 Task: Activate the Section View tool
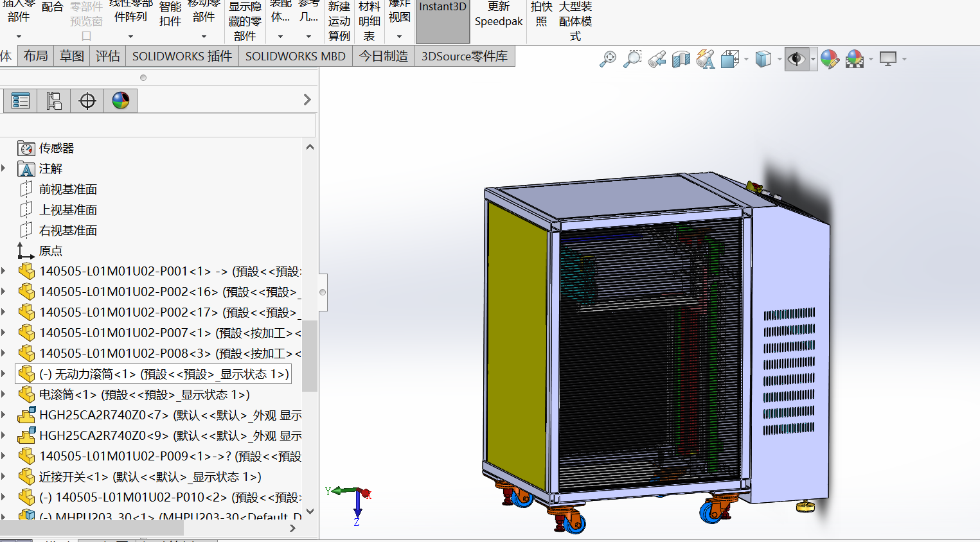tap(681, 59)
